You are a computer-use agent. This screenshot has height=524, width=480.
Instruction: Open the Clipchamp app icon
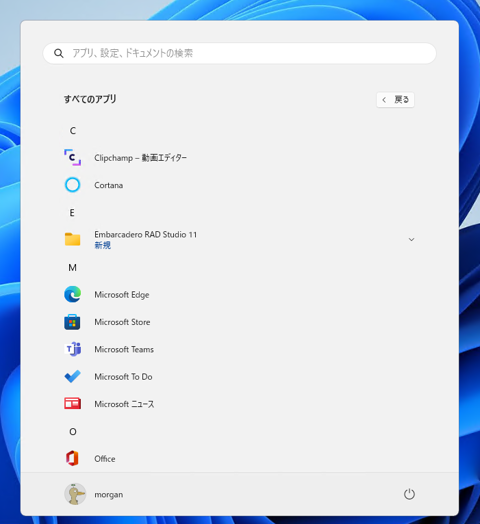click(73, 157)
